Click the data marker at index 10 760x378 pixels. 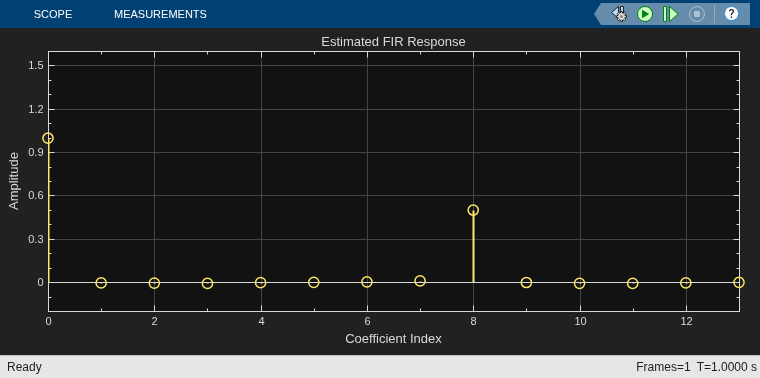pyautogui.click(x=579, y=283)
